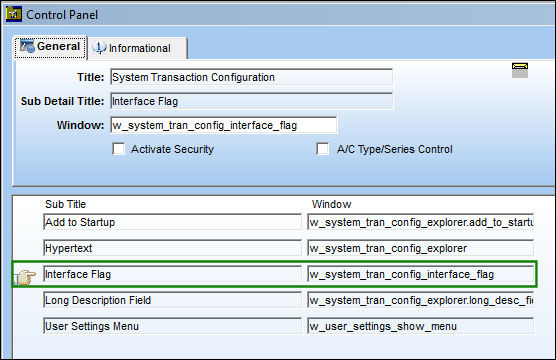
Task: Select the Add to Startup sub title
Action: [x=172, y=222]
